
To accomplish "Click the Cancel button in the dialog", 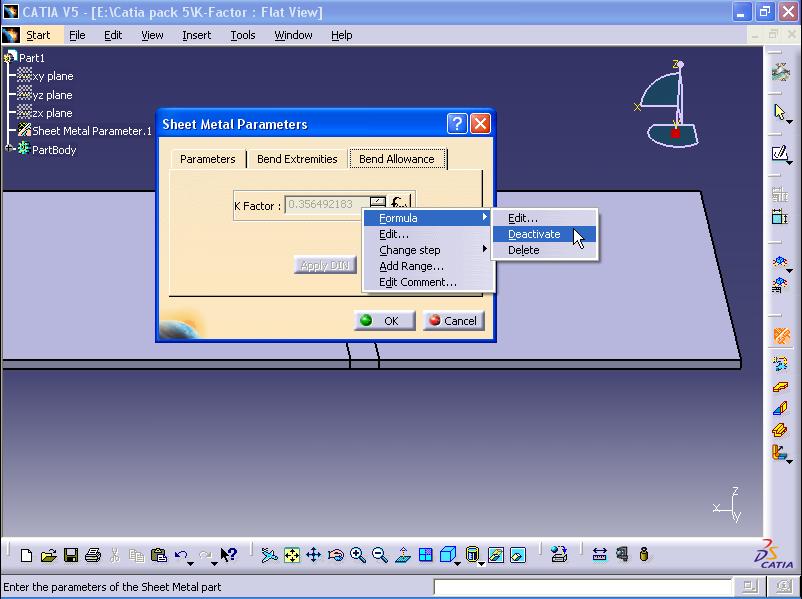I will (453, 321).
